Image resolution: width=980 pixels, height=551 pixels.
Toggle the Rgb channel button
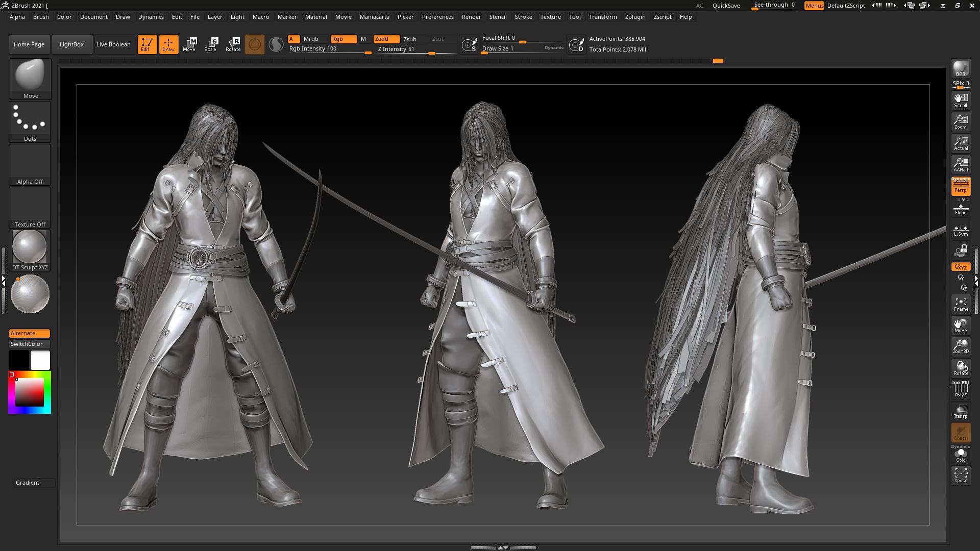click(x=344, y=39)
